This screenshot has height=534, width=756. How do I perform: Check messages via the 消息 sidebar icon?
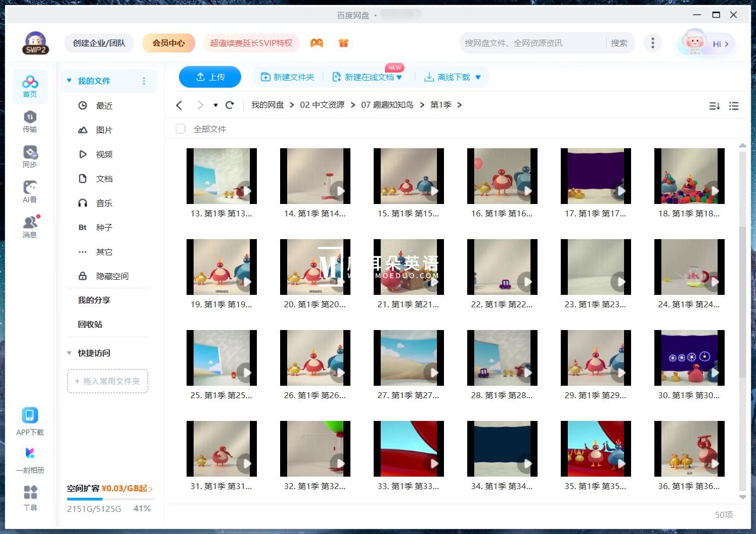click(x=30, y=226)
